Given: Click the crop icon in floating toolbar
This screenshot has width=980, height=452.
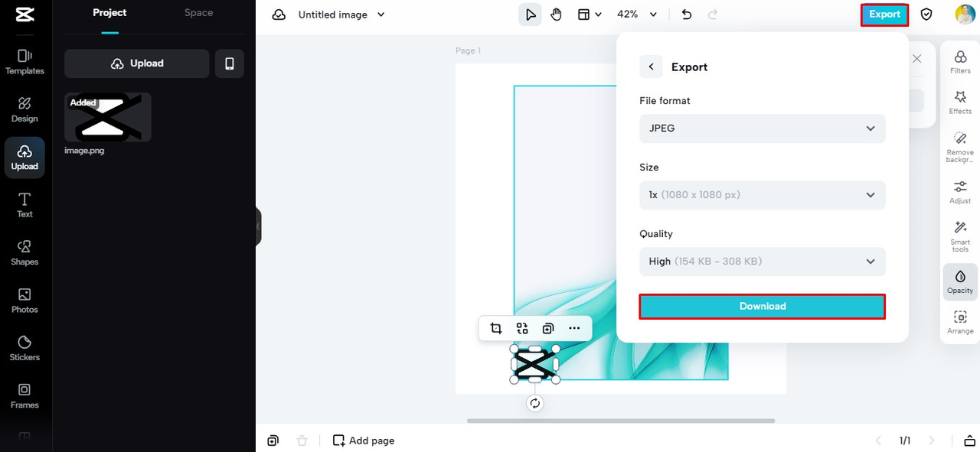Looking at the screenshot, I should [x=496, y=328].
